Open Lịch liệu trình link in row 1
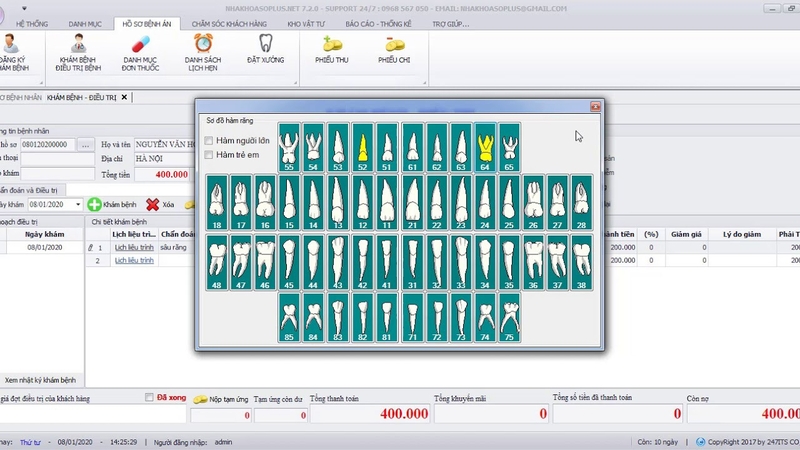 click(x=134, y=247)
